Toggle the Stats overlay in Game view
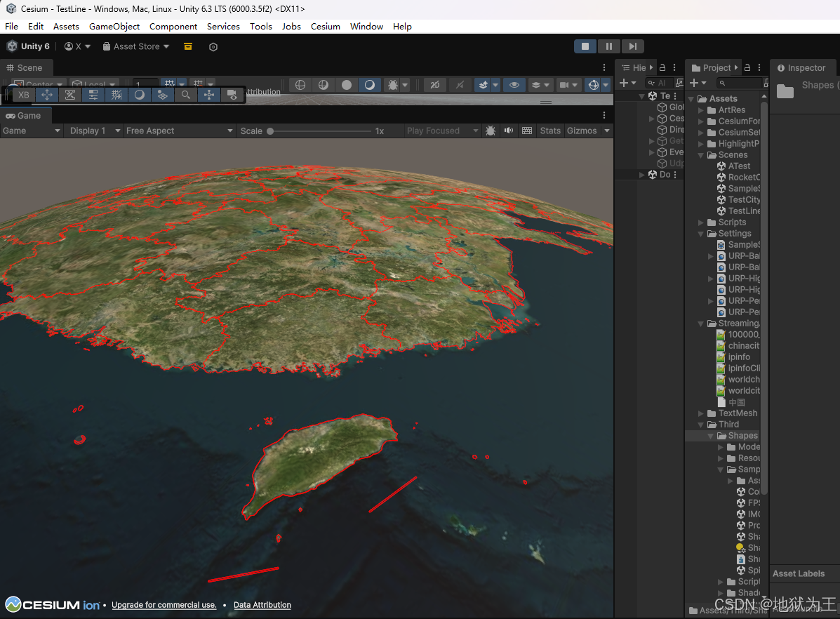This screenshot has width=840, height=619. coord(550,131)
